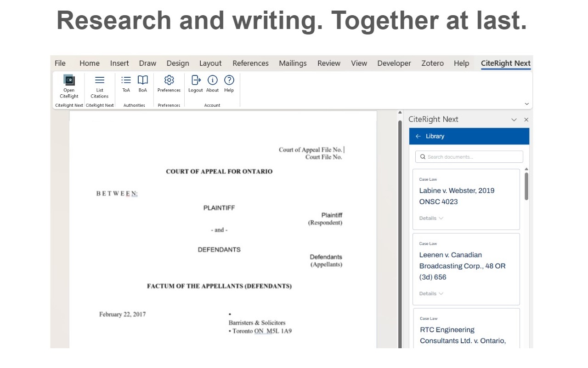
Task: Generate ToA using the ribbon icon
Action: pyautogui.click(x=126, y=80)
